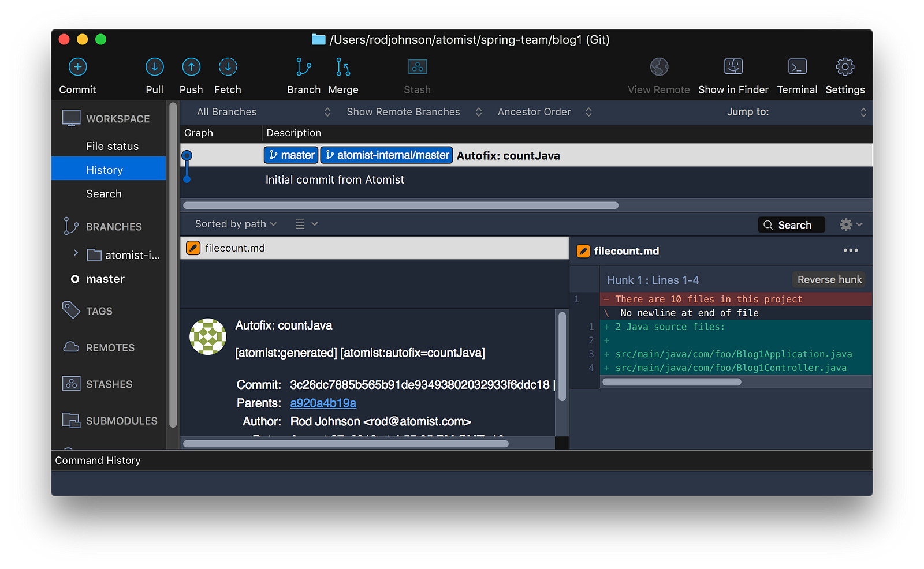Image resolution: width=924 pixels, height=569 pixels.
Task: Click the Description column header
Action: 293,133
